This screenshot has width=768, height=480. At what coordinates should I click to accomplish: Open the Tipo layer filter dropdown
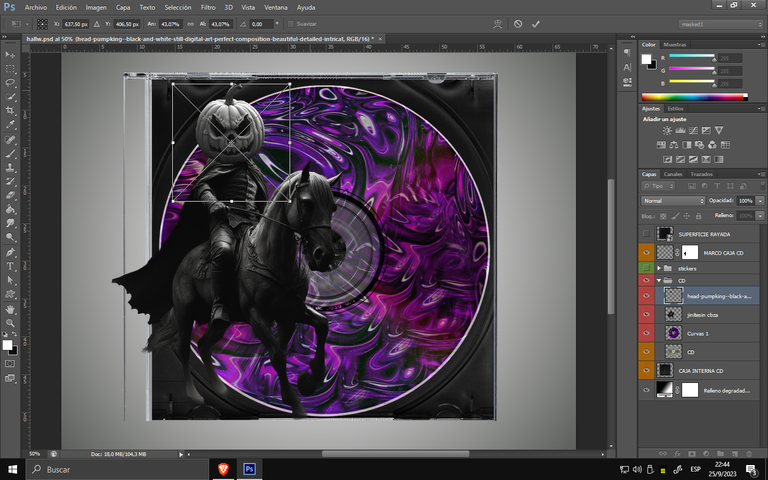coord(658,186)
